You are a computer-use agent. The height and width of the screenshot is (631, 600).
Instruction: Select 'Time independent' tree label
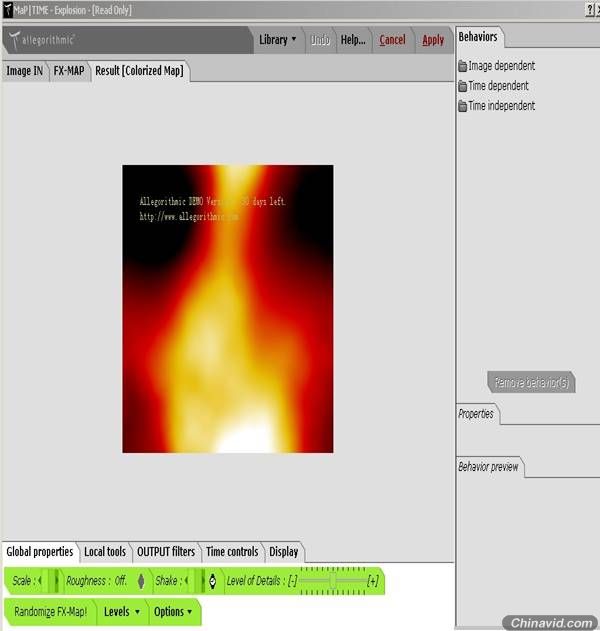(501, 106)
